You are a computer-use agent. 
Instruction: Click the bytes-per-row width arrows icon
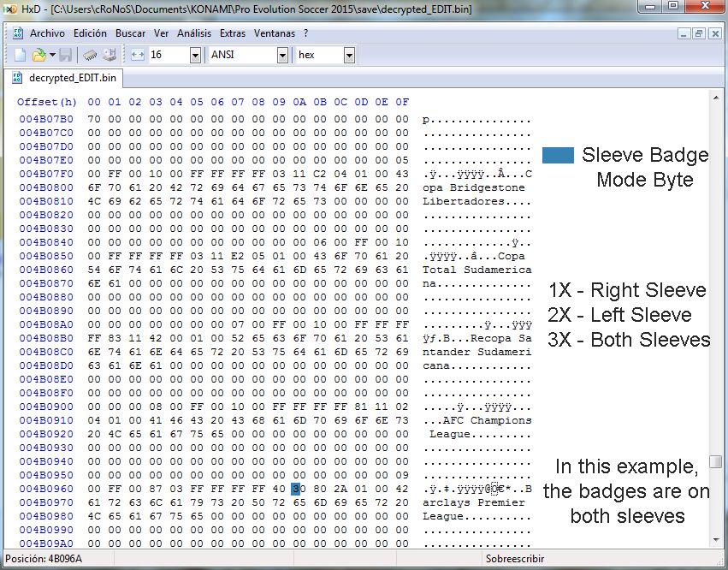tap(138, 55)
